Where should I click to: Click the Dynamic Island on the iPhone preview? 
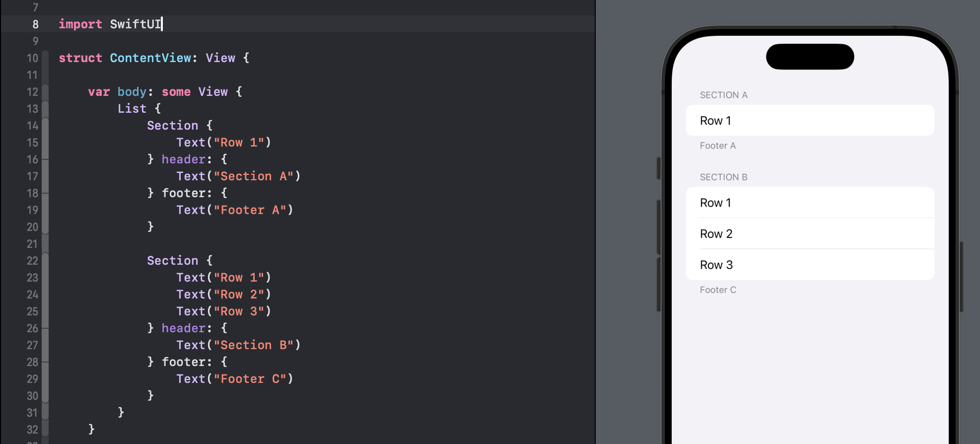tap(810, 57)
